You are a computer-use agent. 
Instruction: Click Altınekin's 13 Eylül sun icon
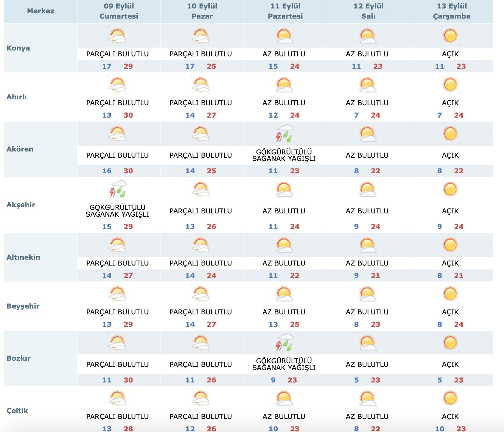click(x=450, y=245)
